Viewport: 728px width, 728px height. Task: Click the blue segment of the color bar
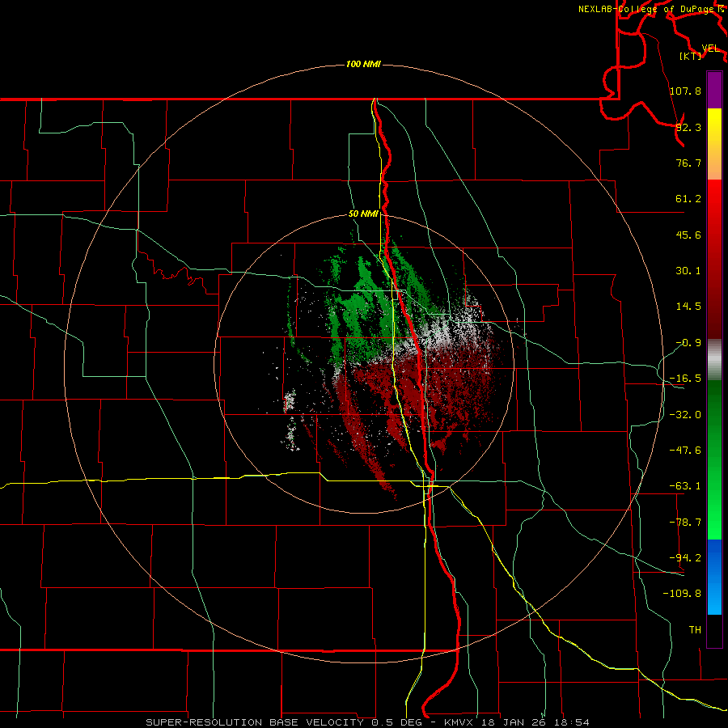click(714, 577)
